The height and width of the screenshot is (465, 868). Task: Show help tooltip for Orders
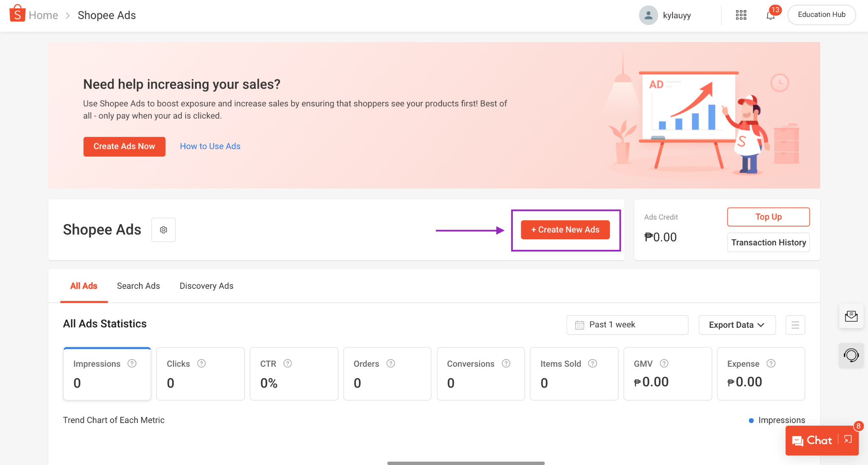(391, 363)
